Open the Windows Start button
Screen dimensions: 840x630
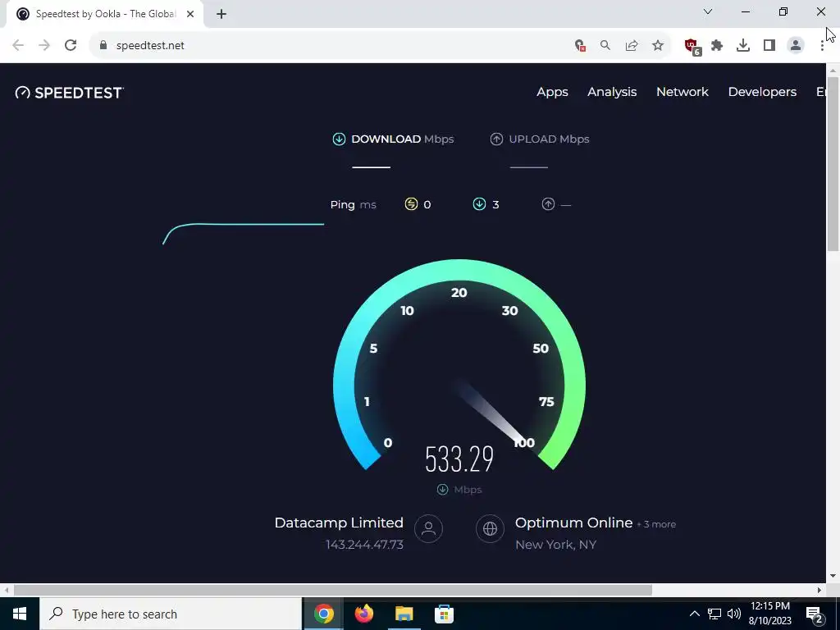coord(20,614)
